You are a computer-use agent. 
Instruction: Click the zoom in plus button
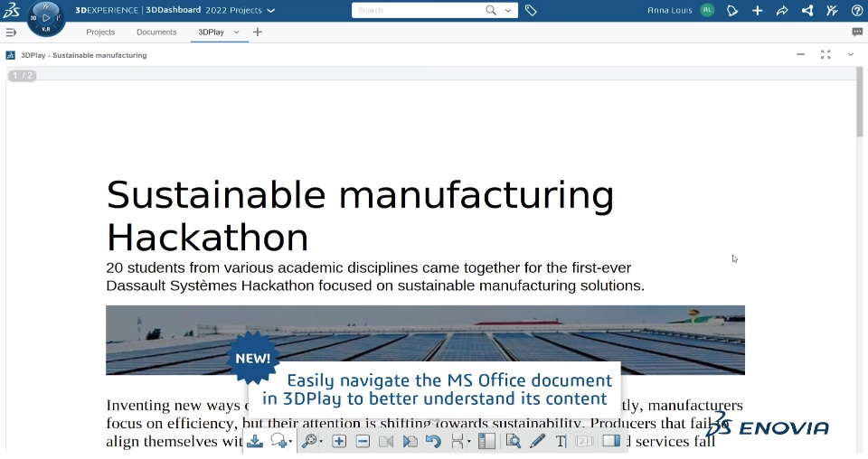(x=339, y=441)
